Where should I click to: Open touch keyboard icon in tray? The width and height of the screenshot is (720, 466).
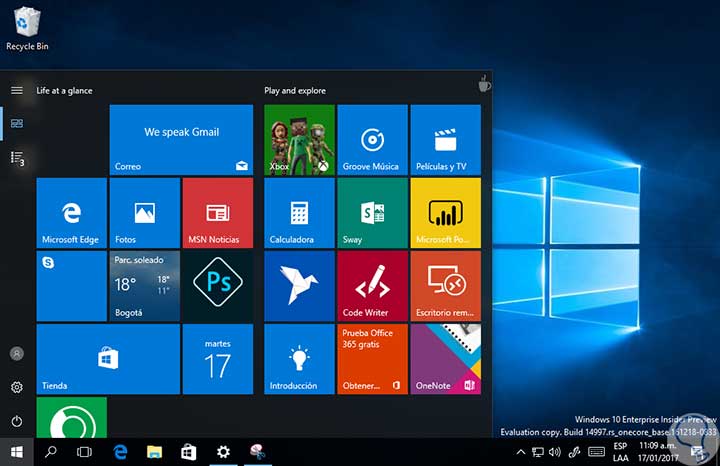coord(596,452)
